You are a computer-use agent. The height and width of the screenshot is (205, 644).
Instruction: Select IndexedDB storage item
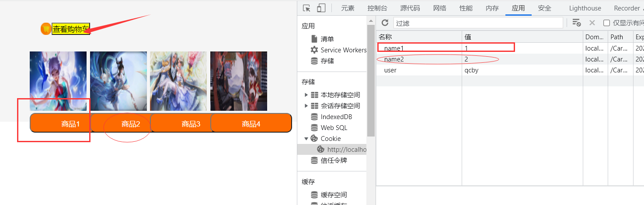(331, 116)
